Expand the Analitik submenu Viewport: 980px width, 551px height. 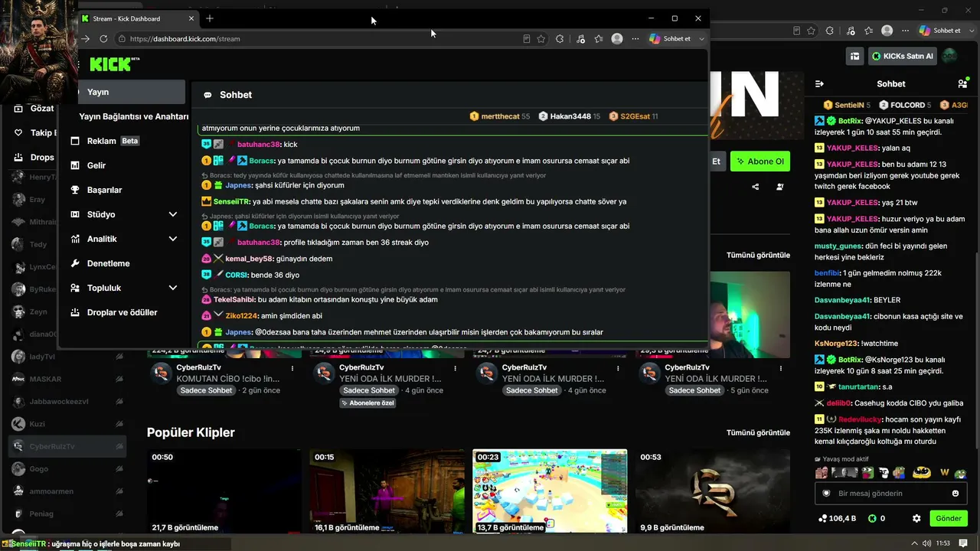(x=172, y=239)
